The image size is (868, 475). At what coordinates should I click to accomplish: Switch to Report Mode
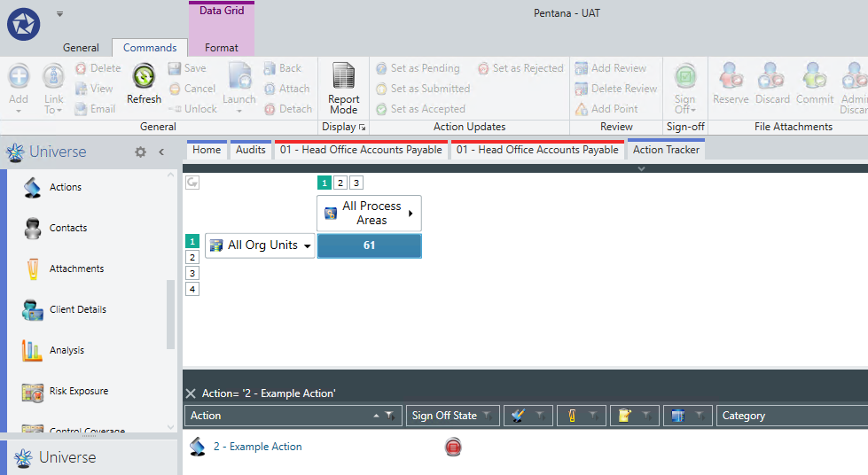point(344,89)
